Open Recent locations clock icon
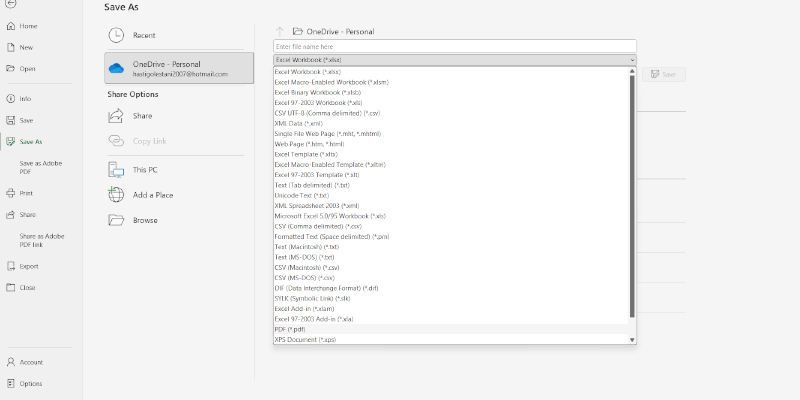 [115, 35]
